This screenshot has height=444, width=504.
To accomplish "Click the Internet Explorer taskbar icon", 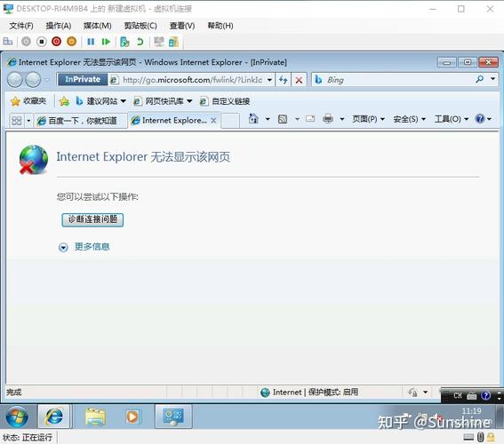I will click(x=53, y=416).
